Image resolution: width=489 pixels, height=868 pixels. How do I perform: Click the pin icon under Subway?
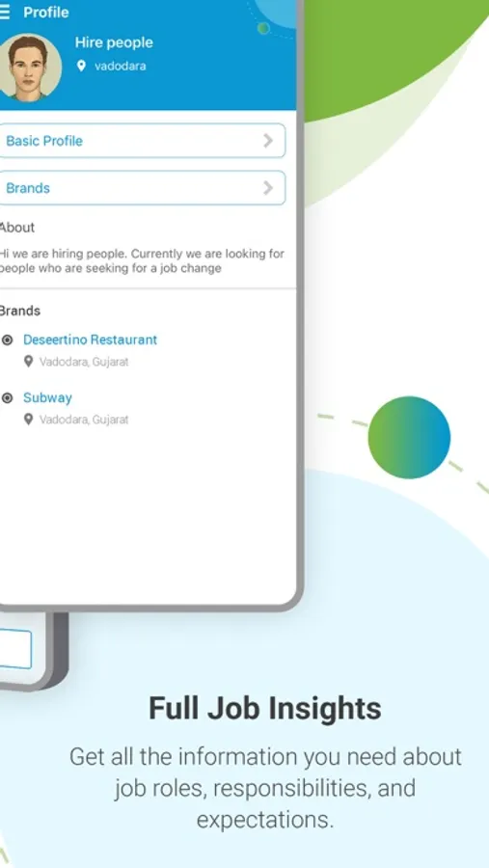(x=29, y=420)
